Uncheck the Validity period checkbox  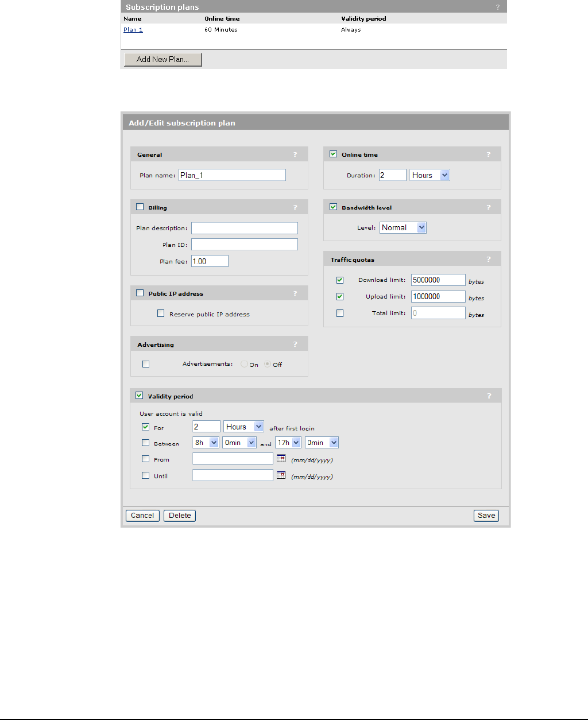pyautogui.click(x=139, y=396)
